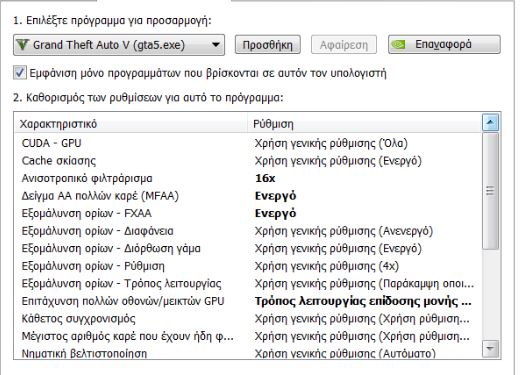Image resolution: width=520 pixels, height=375 pixels.
Task: Click the Ενεργό value for FXAA
Action: [x=275, y=213]
